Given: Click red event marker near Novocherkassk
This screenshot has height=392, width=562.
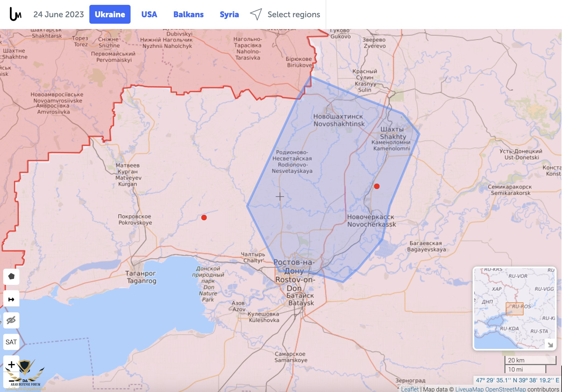Looking at the screenshot, I should pyautogui.click(x=377, y=186).
